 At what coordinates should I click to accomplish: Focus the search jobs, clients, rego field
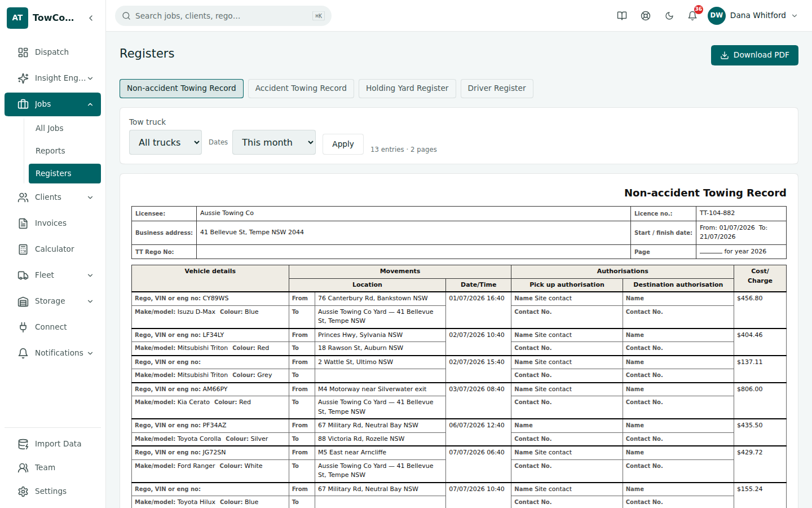click(223, 16)
